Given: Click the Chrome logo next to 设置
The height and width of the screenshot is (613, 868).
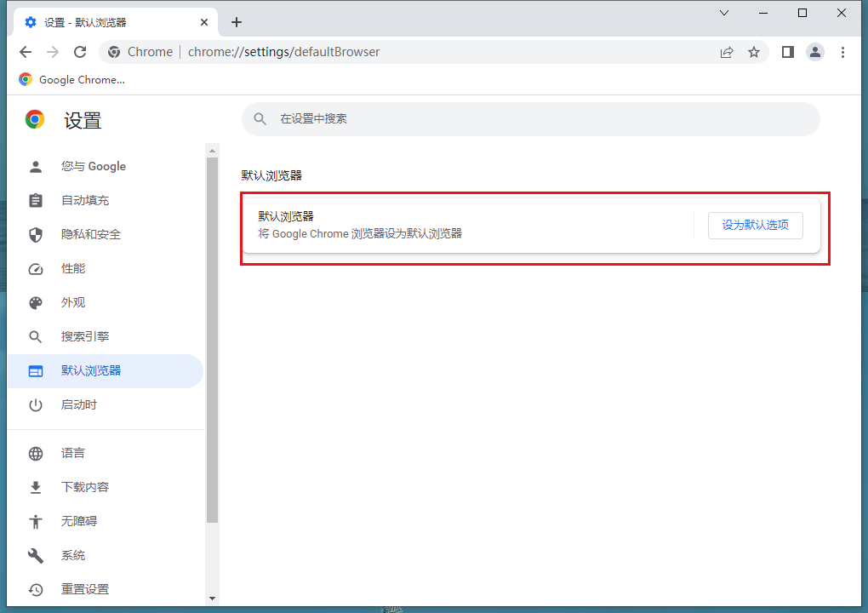Looking at the screenshot, I should click(x=35, y=119).
